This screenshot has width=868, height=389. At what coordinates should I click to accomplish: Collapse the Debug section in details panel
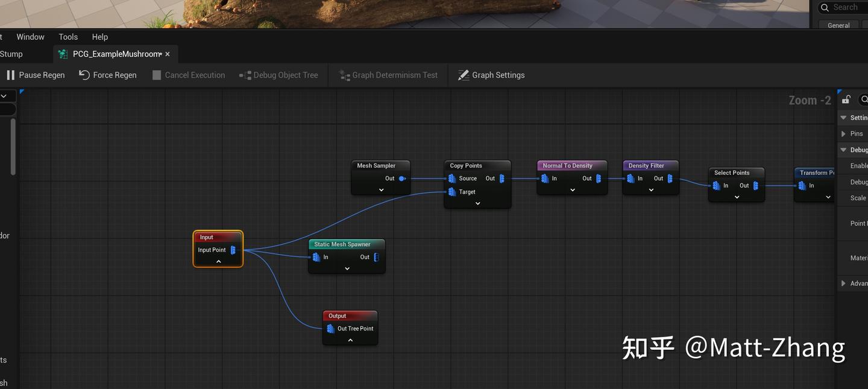[843, 150]
